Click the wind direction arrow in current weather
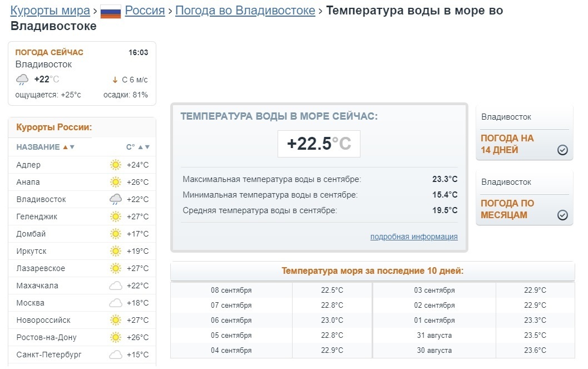The image size is (588, 369). click(x=115, y=80)
